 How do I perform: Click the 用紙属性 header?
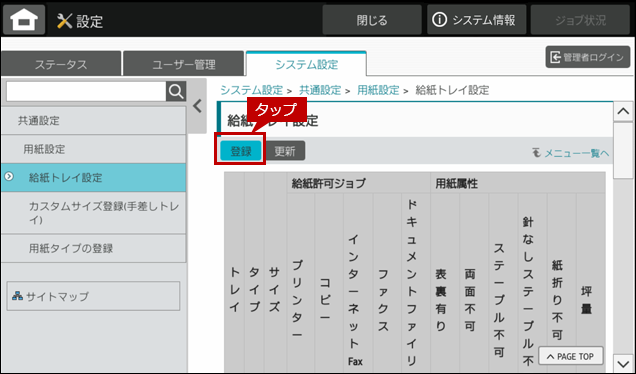tap(518, 183)
